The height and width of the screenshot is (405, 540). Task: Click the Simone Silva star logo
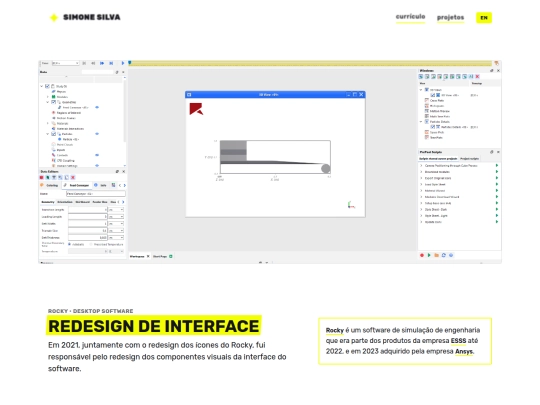[54, 17]
